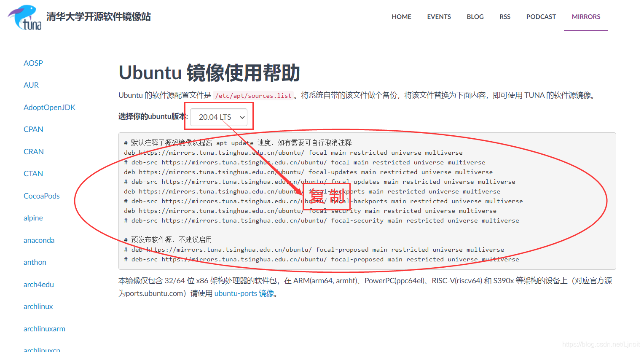
Task: Click the /etc/apt/sources.list code text
Action: (x=253, y=96)
